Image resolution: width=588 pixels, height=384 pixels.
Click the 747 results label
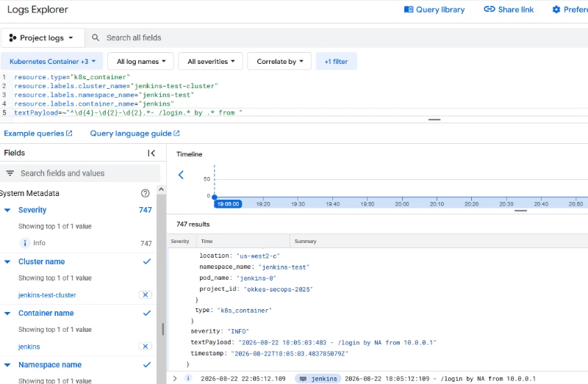click(x=193, y=225)
